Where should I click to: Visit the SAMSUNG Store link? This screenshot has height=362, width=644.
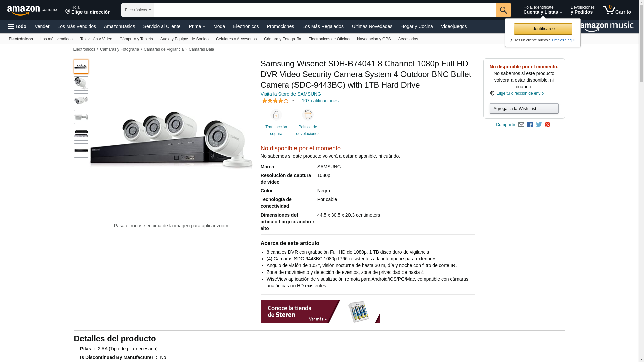point(290,94)
